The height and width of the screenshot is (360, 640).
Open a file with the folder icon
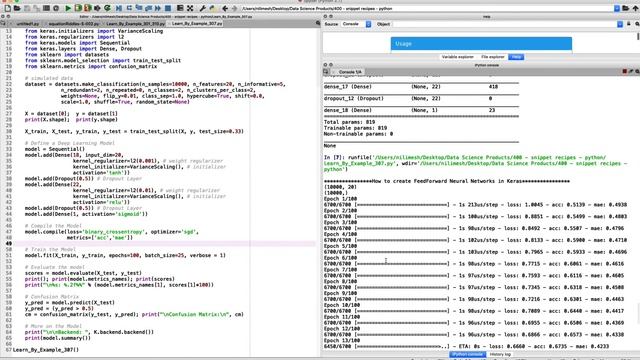[17, 8]
